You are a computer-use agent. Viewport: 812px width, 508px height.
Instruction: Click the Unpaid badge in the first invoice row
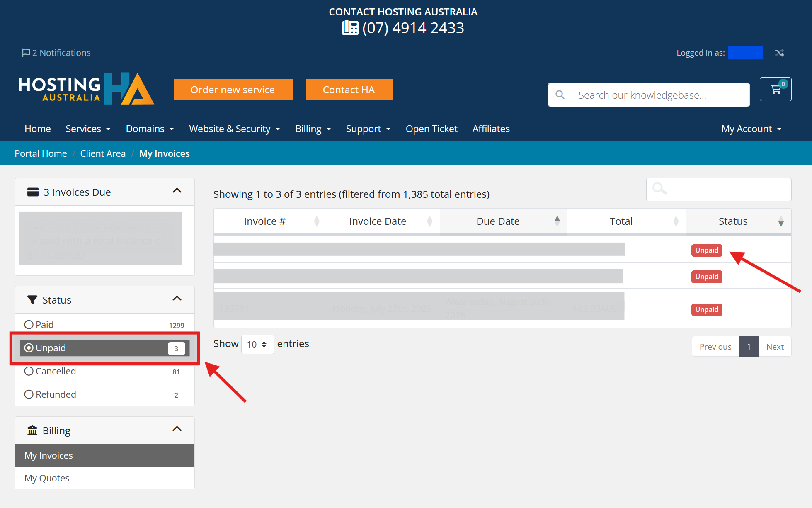coord(707,250)
